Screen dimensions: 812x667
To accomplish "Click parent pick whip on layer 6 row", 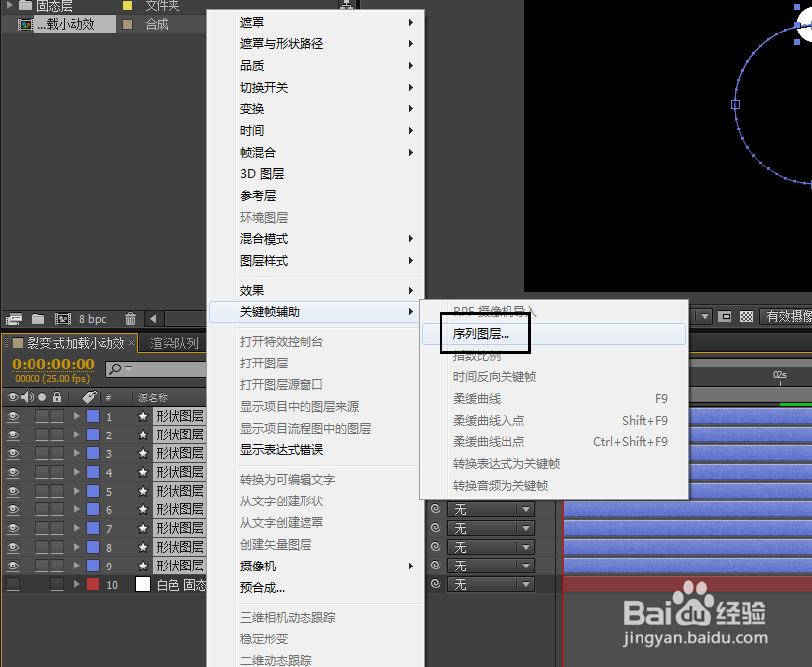I will point(436,509).
